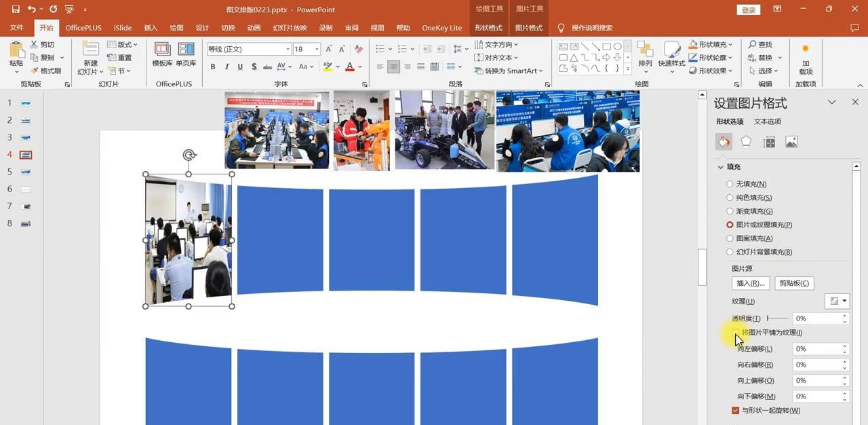The height and width of the screenshot is (425, 868).
Task: Apply text highlight color
Action: coord(328,67)
